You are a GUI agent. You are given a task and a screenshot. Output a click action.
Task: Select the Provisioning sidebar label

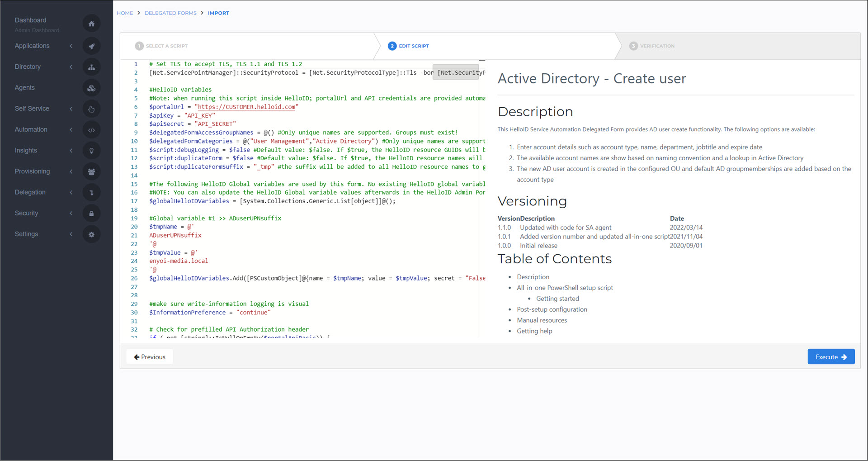(32, 171)
